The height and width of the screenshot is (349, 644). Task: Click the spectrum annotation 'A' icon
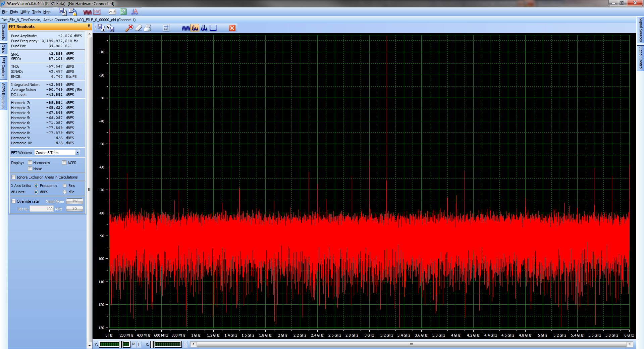coord(135,12)
